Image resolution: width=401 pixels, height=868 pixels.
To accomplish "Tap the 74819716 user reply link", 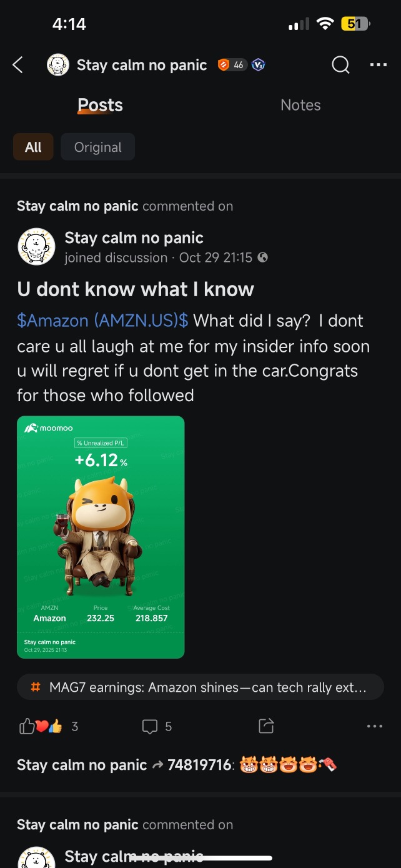I will pos(199,764).
